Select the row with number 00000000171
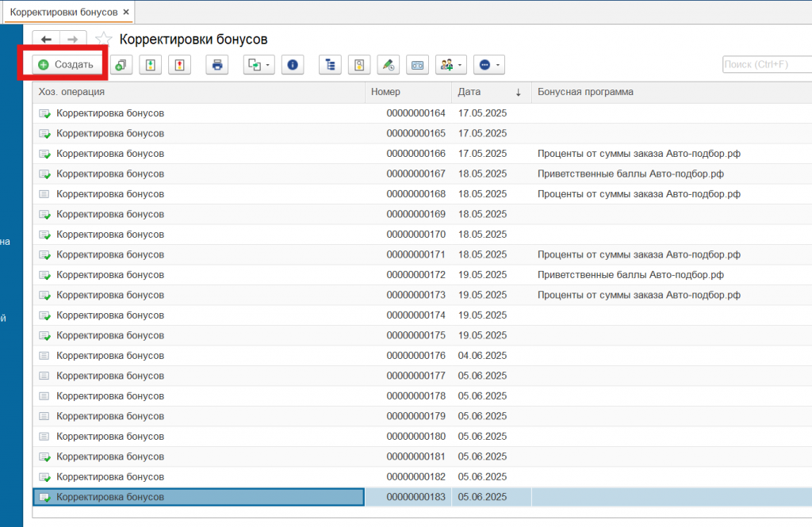Screen dimensions: 812x527 click(x=416, y=254)
